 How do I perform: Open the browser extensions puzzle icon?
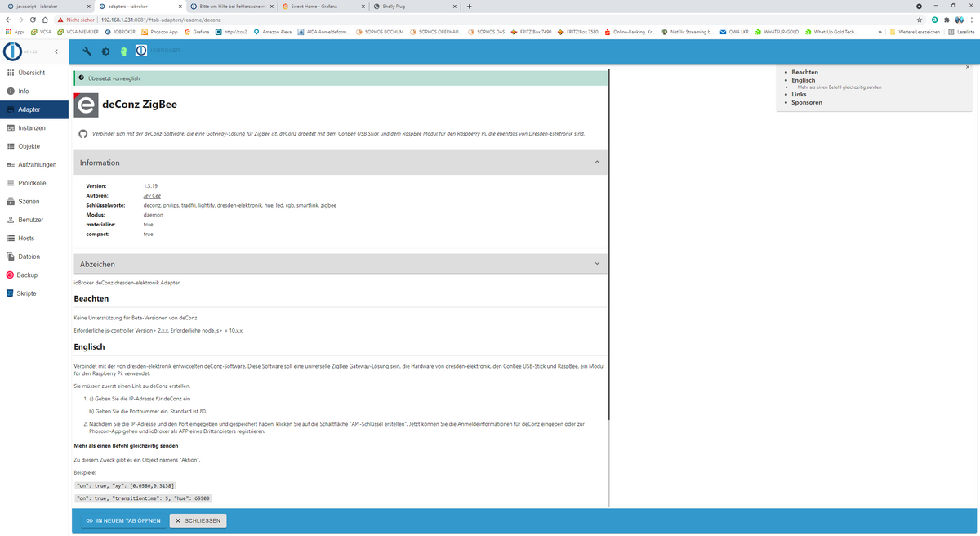pyautogui.click(x=947, y=20)
